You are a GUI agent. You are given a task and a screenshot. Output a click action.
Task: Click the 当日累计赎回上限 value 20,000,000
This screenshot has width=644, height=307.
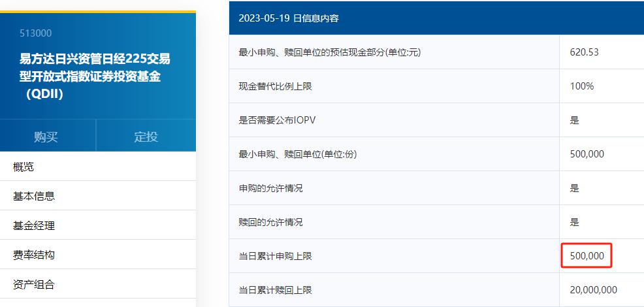[593, 290]
